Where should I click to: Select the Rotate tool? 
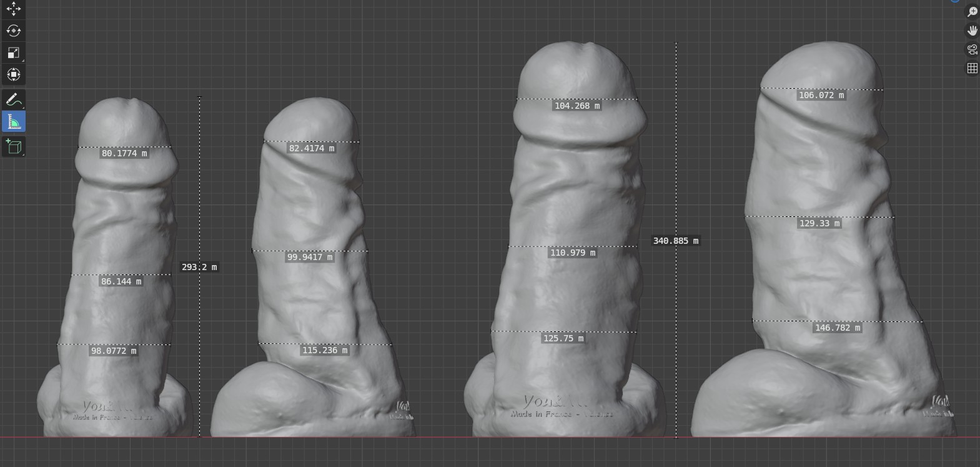(13, 31)
